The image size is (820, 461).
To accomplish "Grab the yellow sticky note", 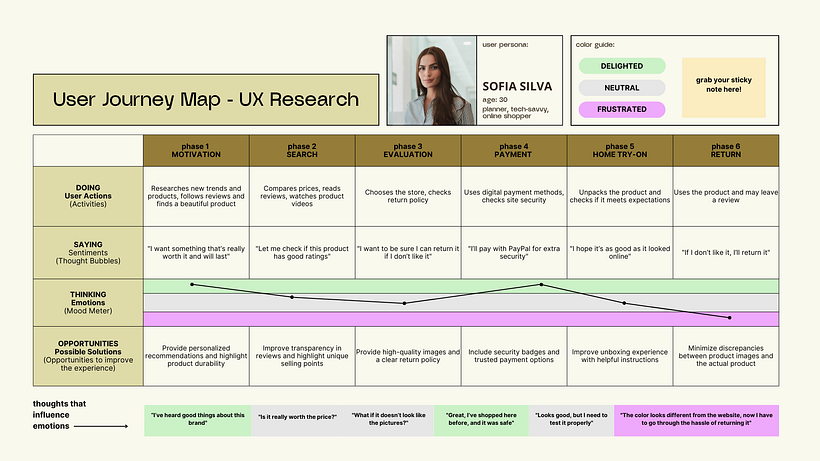I will click(724, 87).
